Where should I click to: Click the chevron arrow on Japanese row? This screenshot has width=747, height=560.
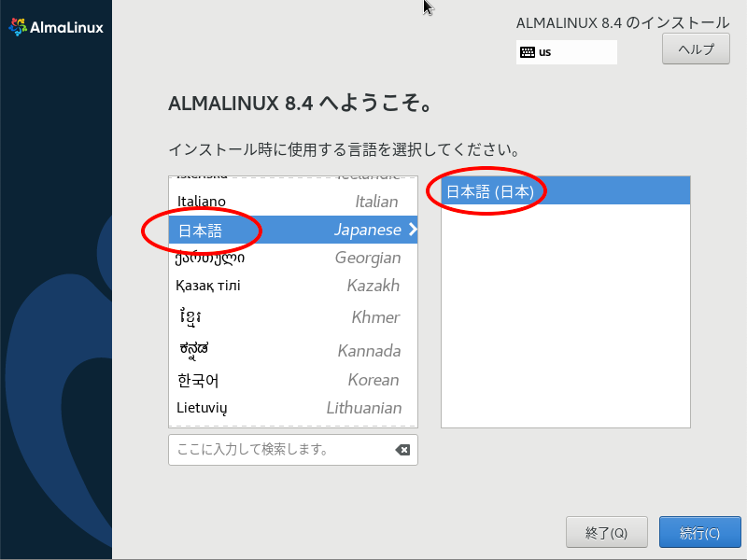pos(413,230)
